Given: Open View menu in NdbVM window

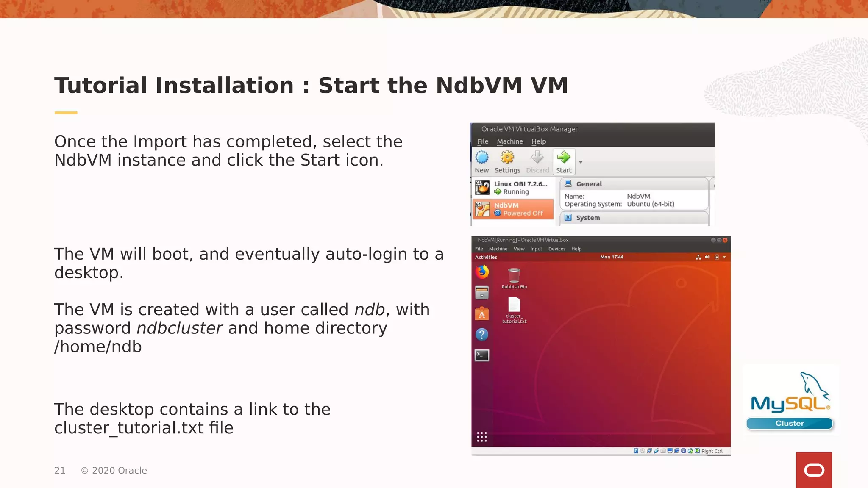Looking at the screenshot, I should (519, 249).
